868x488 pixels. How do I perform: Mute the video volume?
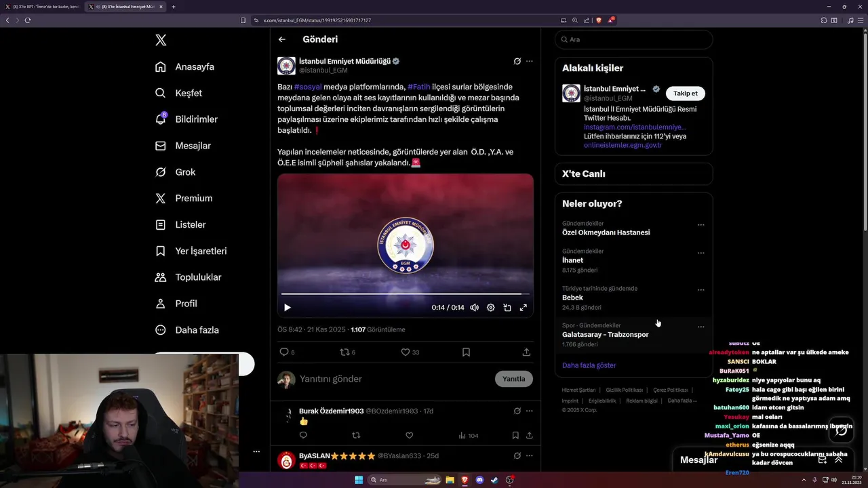tap(475, 308)
